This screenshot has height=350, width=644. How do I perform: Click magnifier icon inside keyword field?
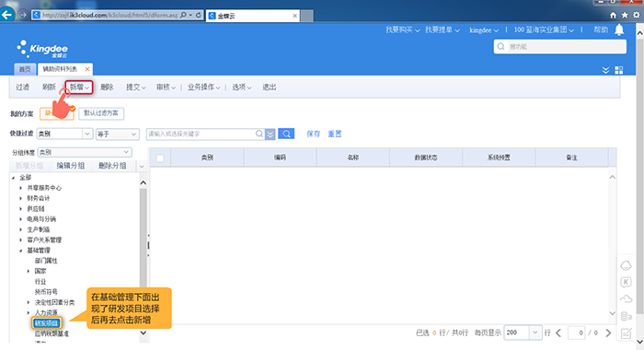[259, 134]
